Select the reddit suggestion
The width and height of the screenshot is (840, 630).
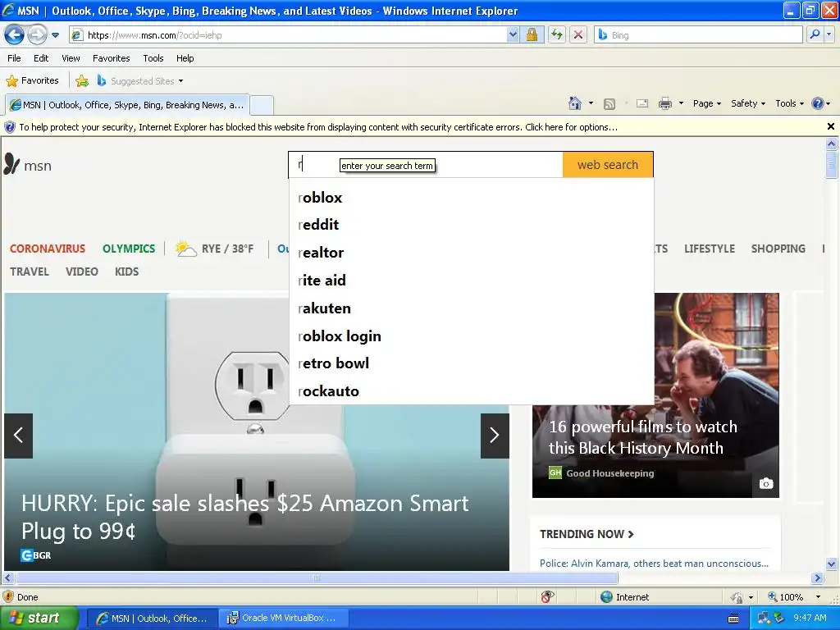click(x=471, y=225)
